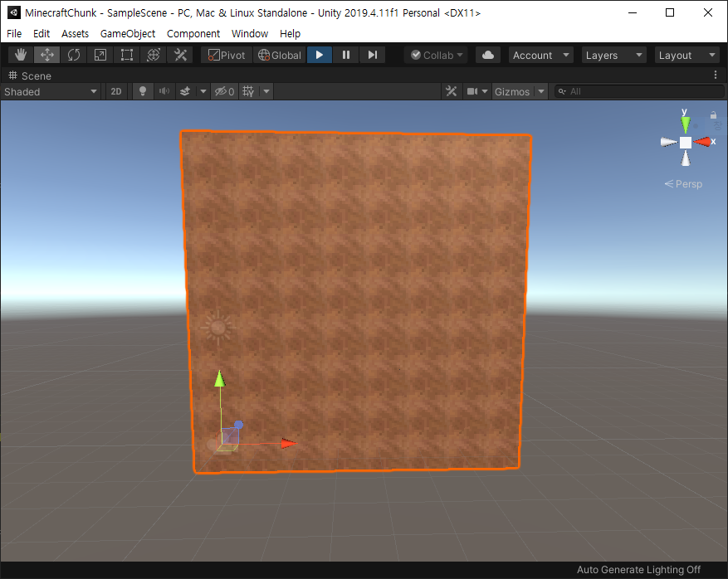Pause the game
The image size is (728, 579).
[x=346, y=55]
